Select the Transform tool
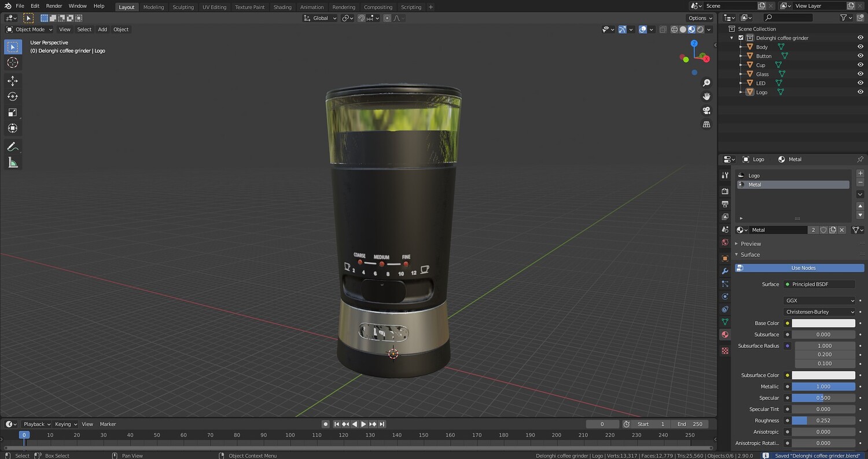Image resolution: width=868 pixels, height=459 pixels. [13, 128]
